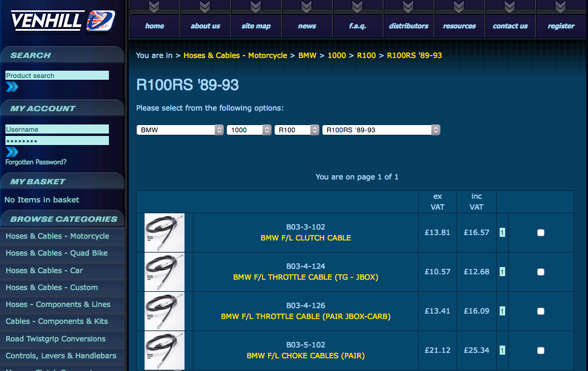Click the Username input field

57,129
